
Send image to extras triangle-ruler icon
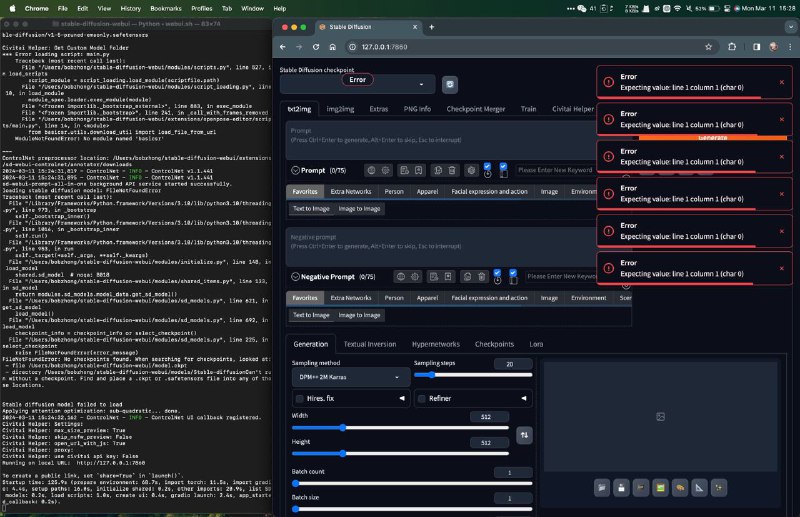[699, 488]
